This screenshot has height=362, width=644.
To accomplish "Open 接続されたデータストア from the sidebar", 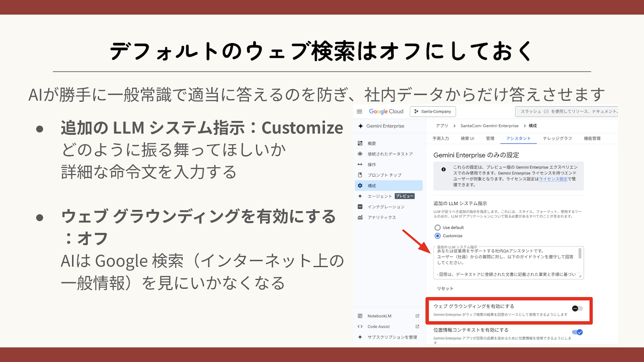I will pyautogui.click(x=390, y=154).
